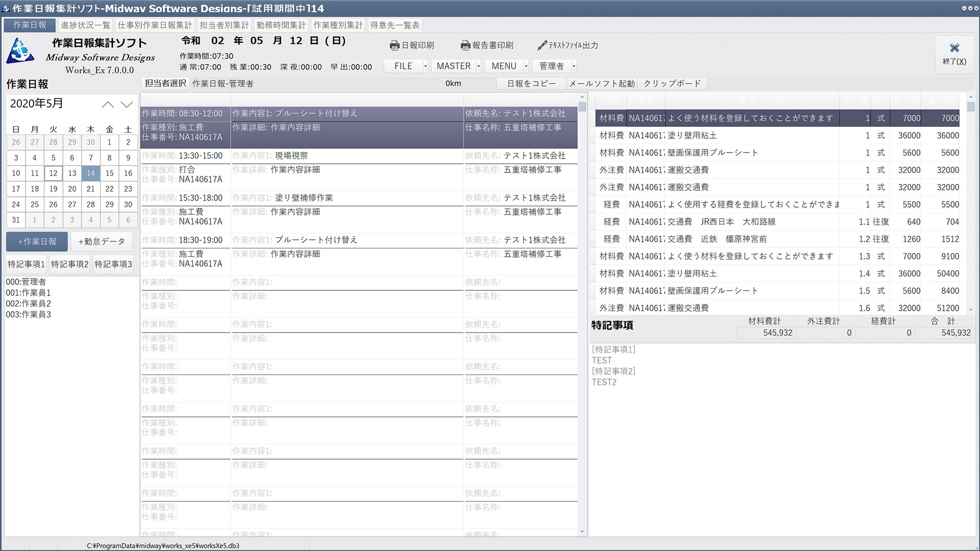This screenshot has width=980, height=551.
Task: Click the 日報印刷 printer icon
Action: click(394, 45)
